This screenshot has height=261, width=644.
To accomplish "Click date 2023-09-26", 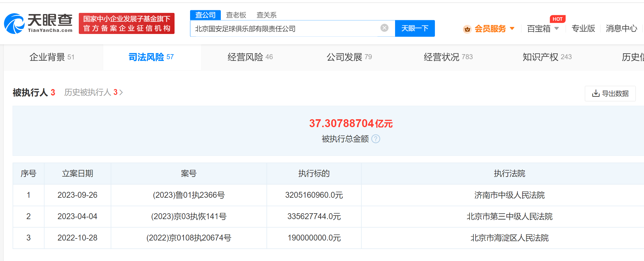I will point(77,195).
